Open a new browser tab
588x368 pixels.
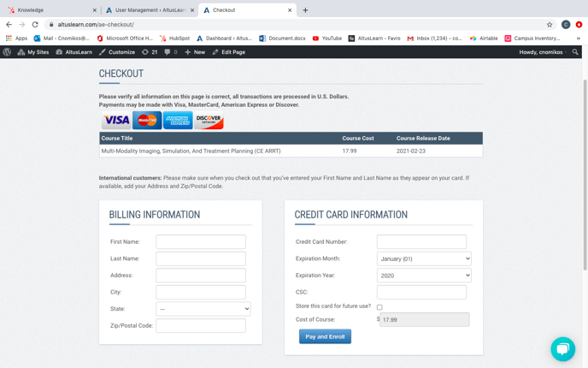tap(305, 10)
